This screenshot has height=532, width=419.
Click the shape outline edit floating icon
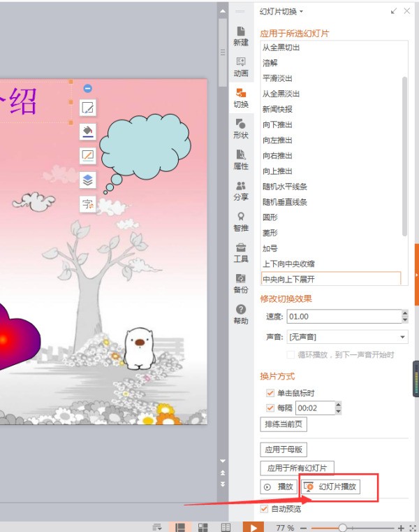point(88,108)
